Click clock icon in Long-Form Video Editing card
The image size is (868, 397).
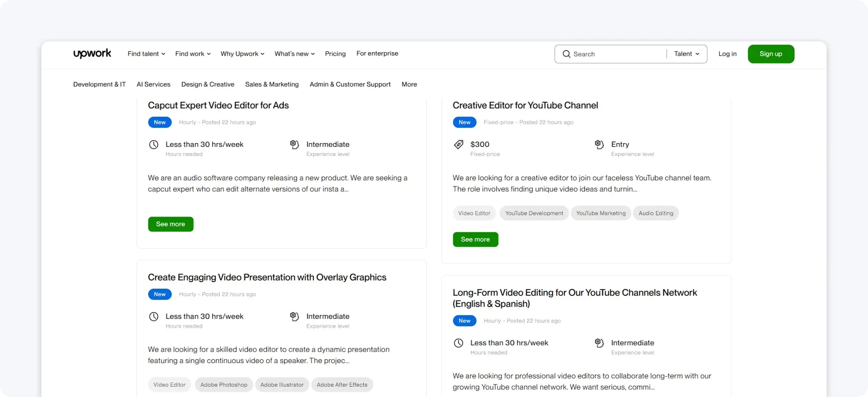(x=459, y=343)
